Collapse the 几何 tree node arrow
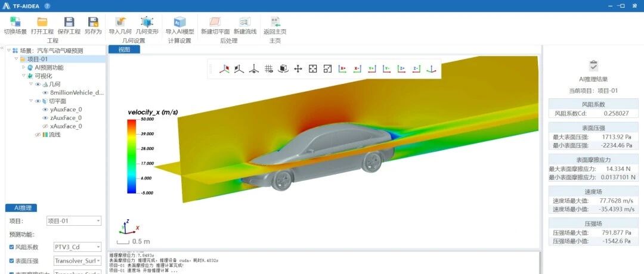The width and height of the screenshot is (644, 274). pos(31,84)
